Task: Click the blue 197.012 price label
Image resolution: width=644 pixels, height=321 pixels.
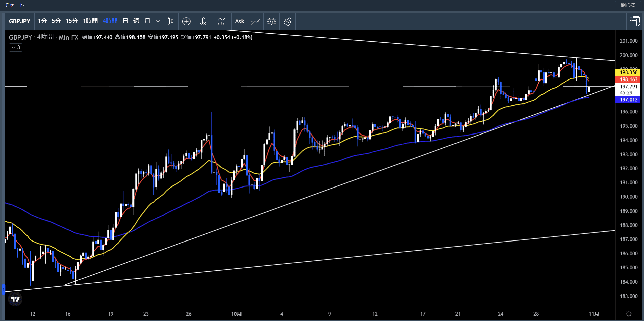Action: (628, 100)
